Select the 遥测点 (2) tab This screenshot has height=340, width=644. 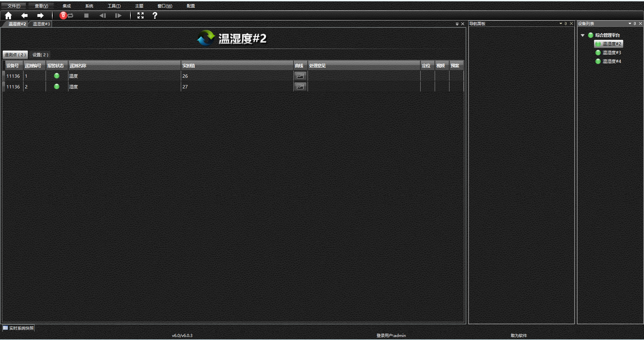click(15, 55)
